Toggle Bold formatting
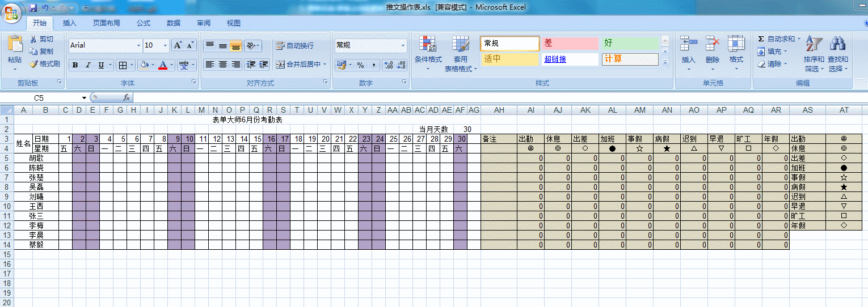Image resolution: width=868 pixels, height=307 pixels. (x=75, y=65)
